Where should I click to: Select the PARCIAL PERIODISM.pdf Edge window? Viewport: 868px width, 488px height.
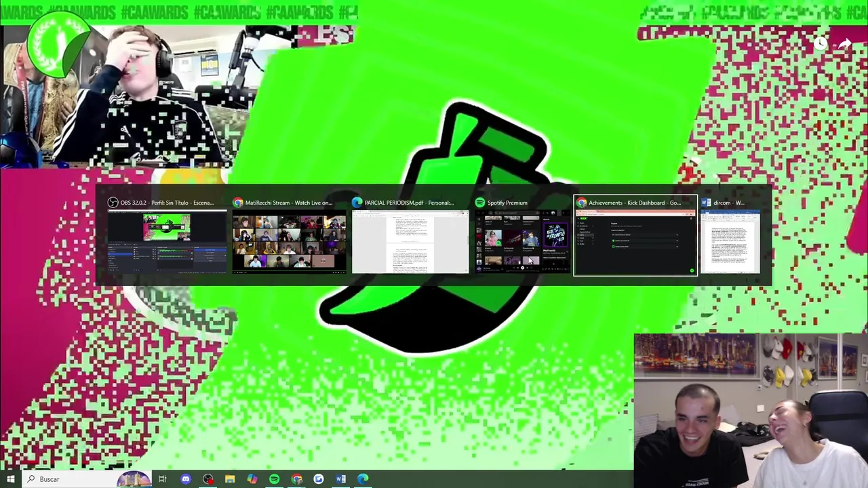tap(410, 235)
